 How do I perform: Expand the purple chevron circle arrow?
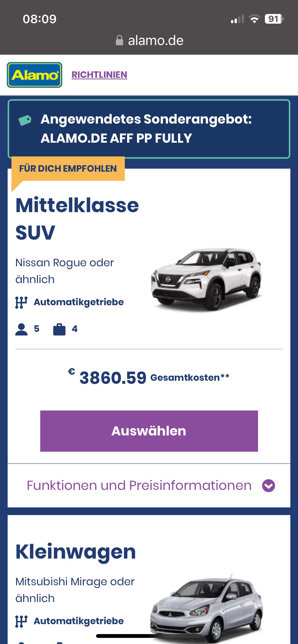pos(269,486)
